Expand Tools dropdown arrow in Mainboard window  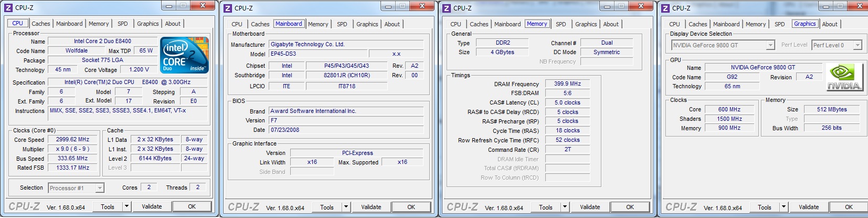pos(346,207)
